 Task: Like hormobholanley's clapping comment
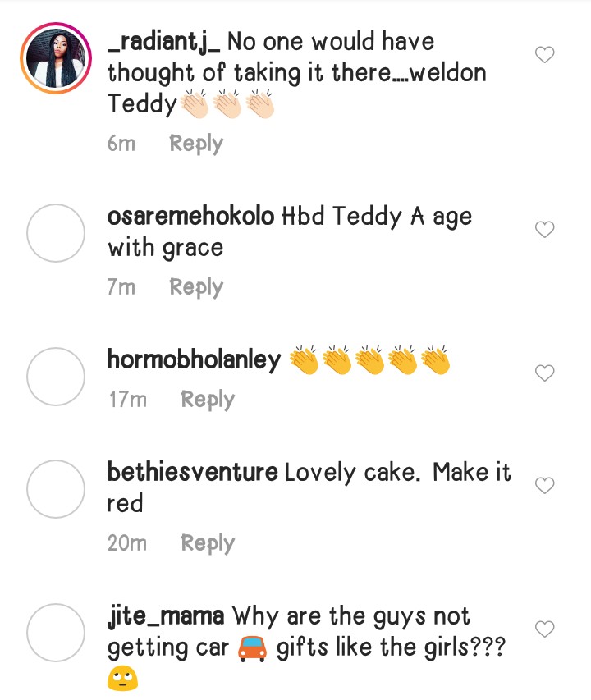(x=545, y=373)
